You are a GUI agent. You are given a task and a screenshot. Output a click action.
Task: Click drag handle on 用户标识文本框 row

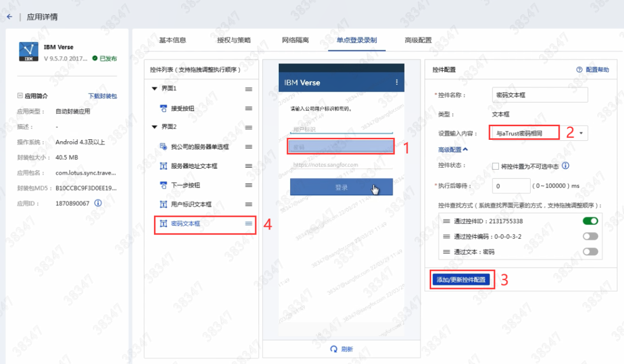click(249, 204)
